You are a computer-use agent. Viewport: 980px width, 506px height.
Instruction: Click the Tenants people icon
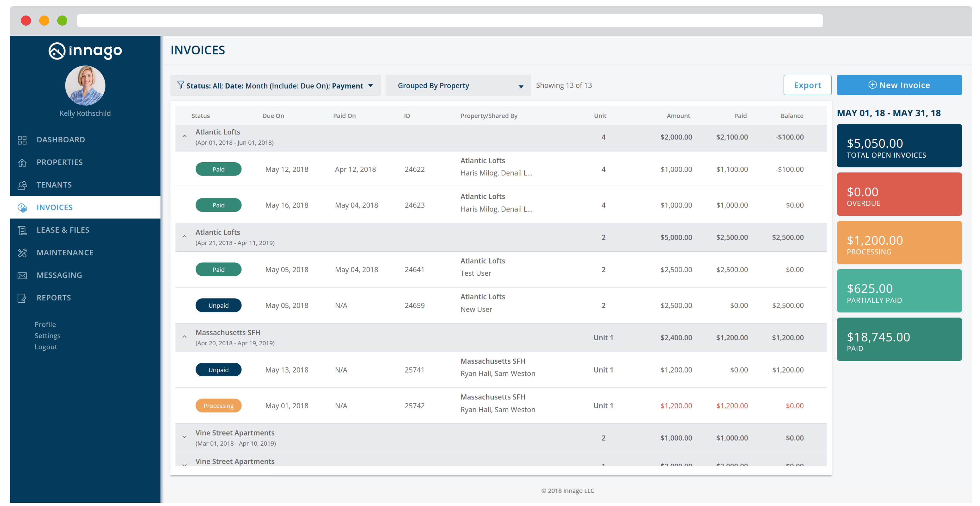(x=22, y=185)
